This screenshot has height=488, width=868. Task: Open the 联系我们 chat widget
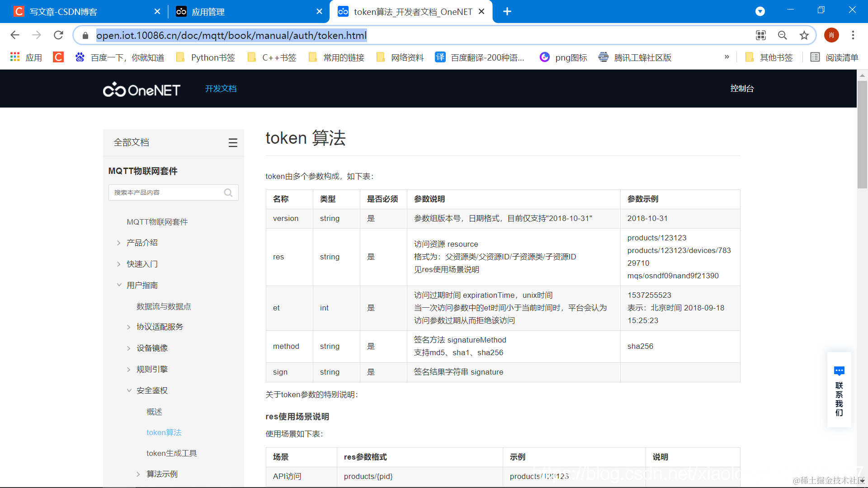(x=839, y=390)
